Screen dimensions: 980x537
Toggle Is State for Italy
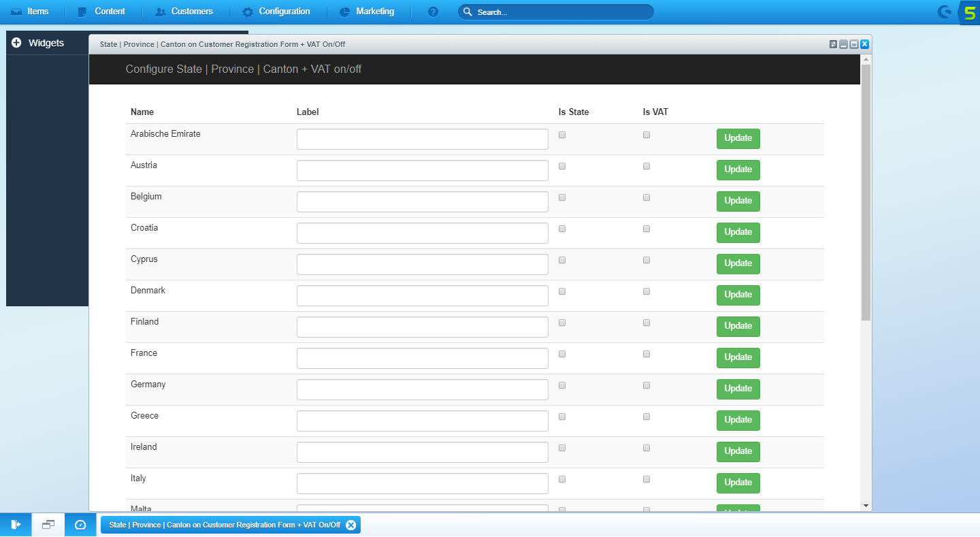click(562, 479)
